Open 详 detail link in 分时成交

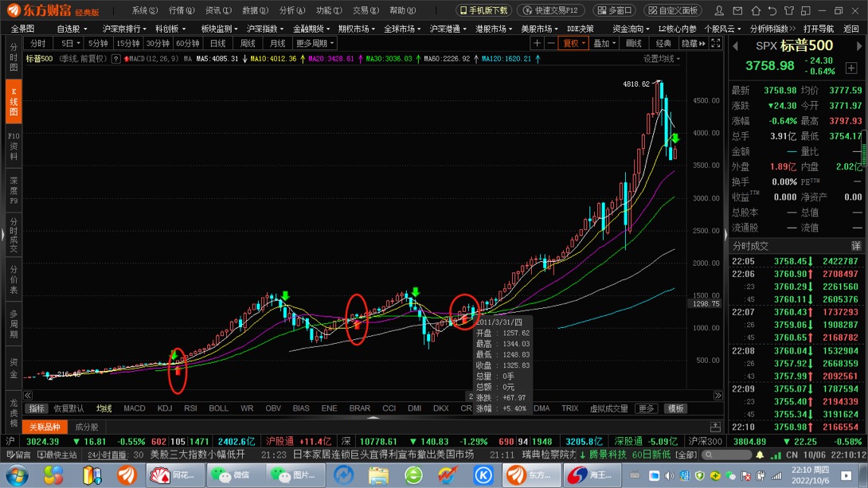(x=856, y=246)
